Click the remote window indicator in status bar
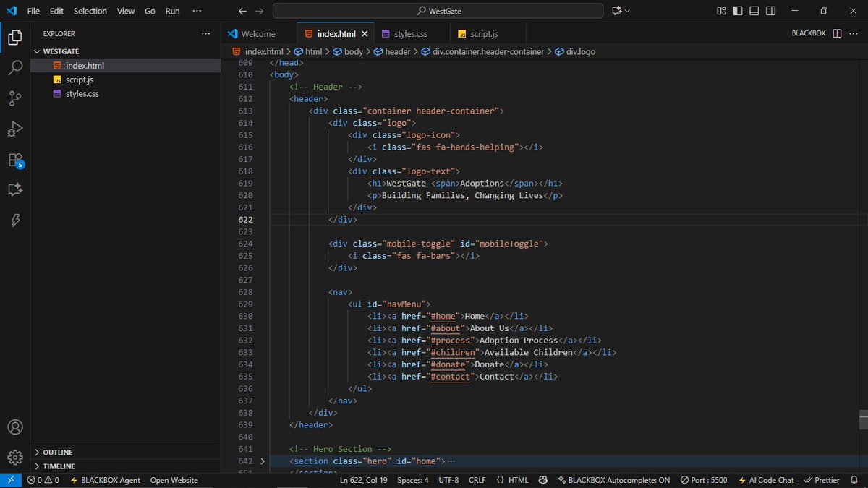The width and height of the screenshot is (868, 488). [11, 480]
